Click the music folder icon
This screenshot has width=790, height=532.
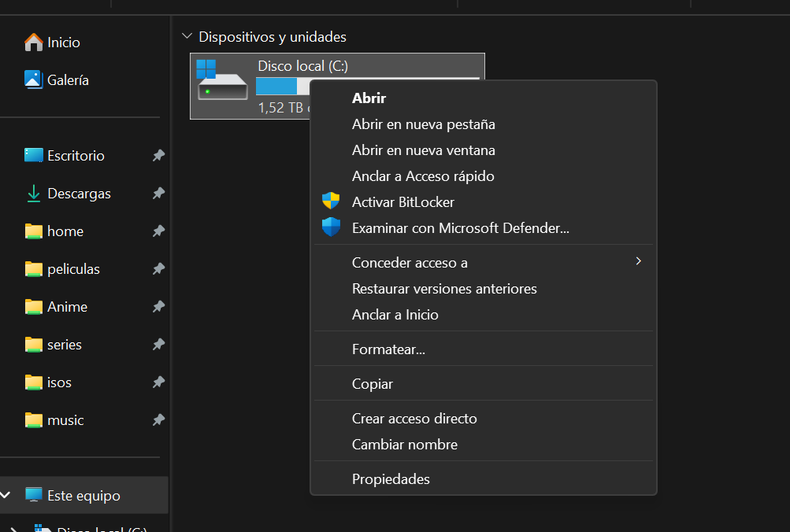(x=34, y=419)
